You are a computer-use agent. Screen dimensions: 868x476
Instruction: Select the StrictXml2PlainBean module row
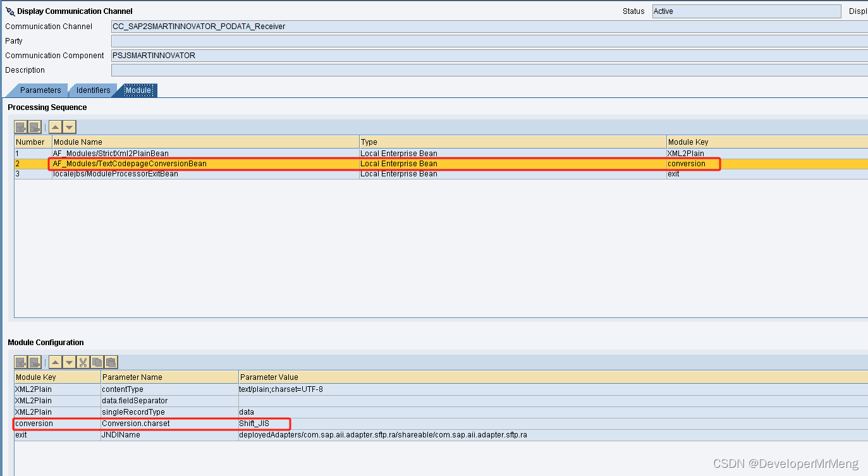(190, 153)
